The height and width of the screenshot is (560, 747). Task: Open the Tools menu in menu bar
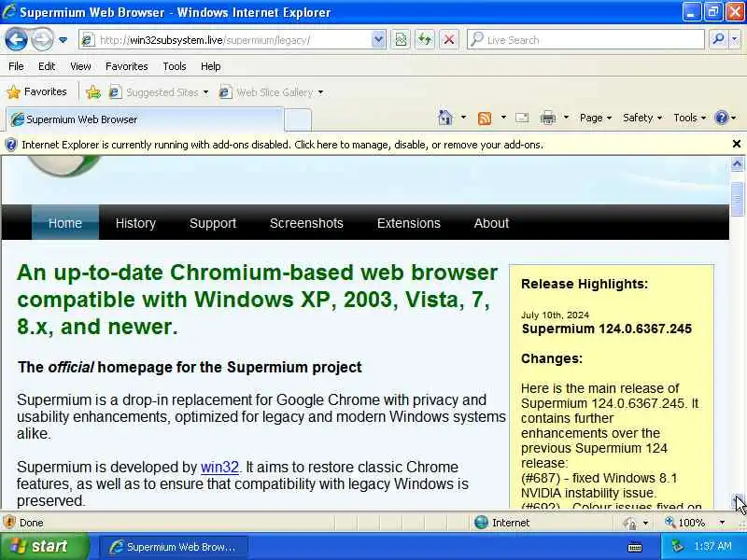tap(175, 66)
